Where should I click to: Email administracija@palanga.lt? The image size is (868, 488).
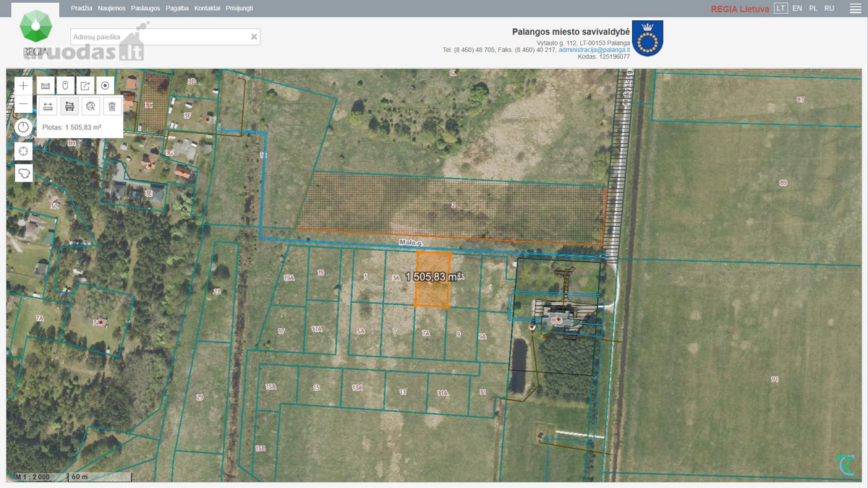(595, 50)
